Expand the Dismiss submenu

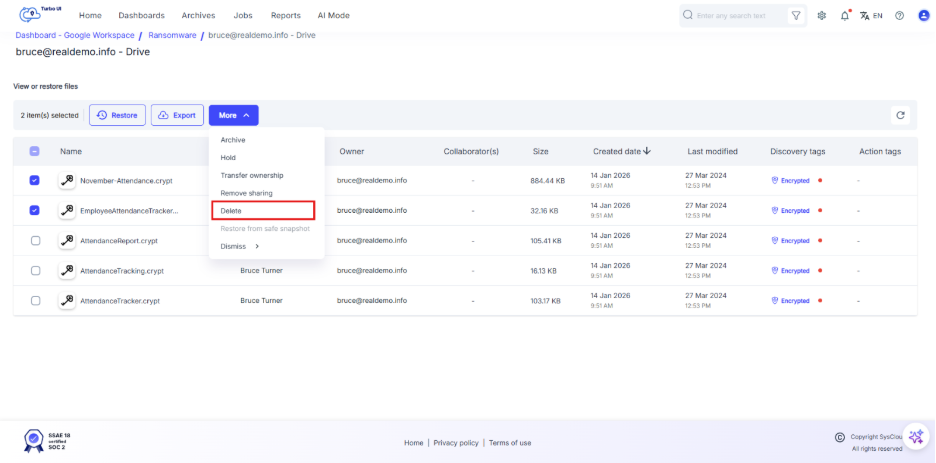240,246
